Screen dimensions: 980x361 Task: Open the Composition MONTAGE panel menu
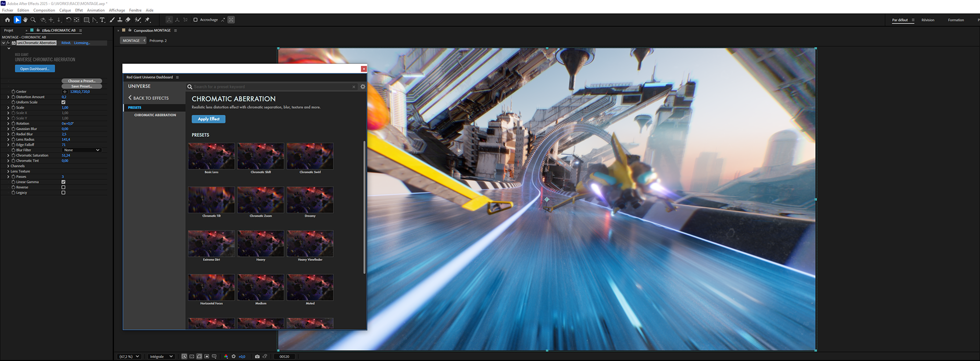click(176, 31)
